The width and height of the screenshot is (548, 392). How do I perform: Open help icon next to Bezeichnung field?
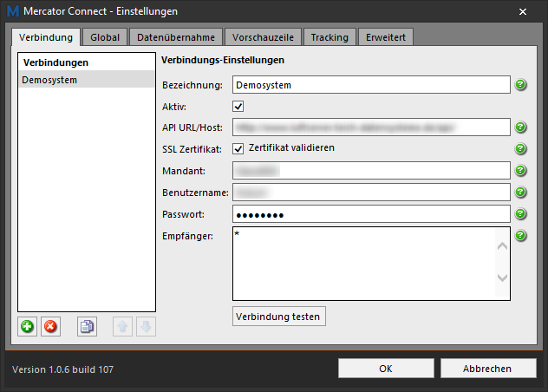tap(521, 85)
